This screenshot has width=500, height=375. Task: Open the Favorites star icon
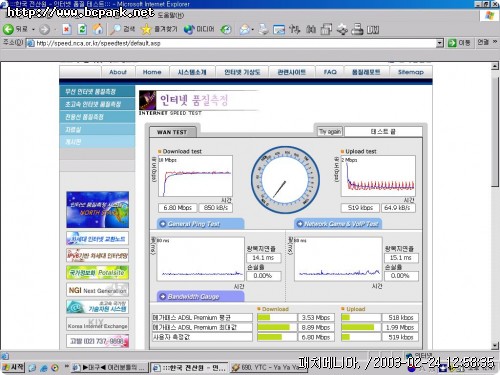(146, 29)
